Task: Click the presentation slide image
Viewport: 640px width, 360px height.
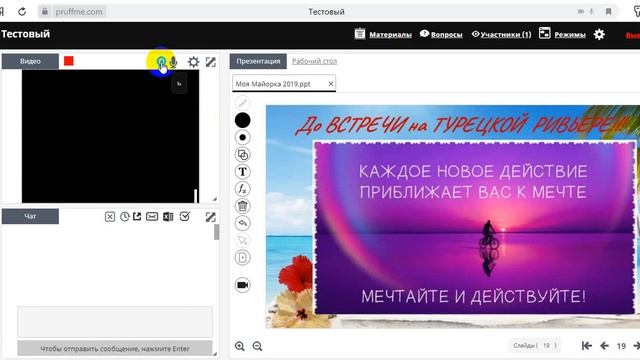Action: click(453, 217)
